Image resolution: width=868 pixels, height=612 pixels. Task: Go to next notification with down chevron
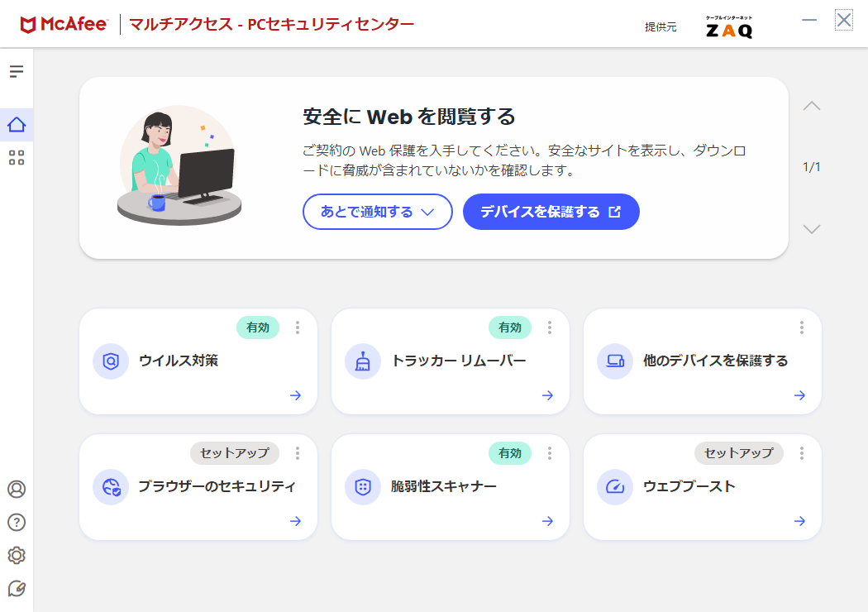[x=812, y=229]
